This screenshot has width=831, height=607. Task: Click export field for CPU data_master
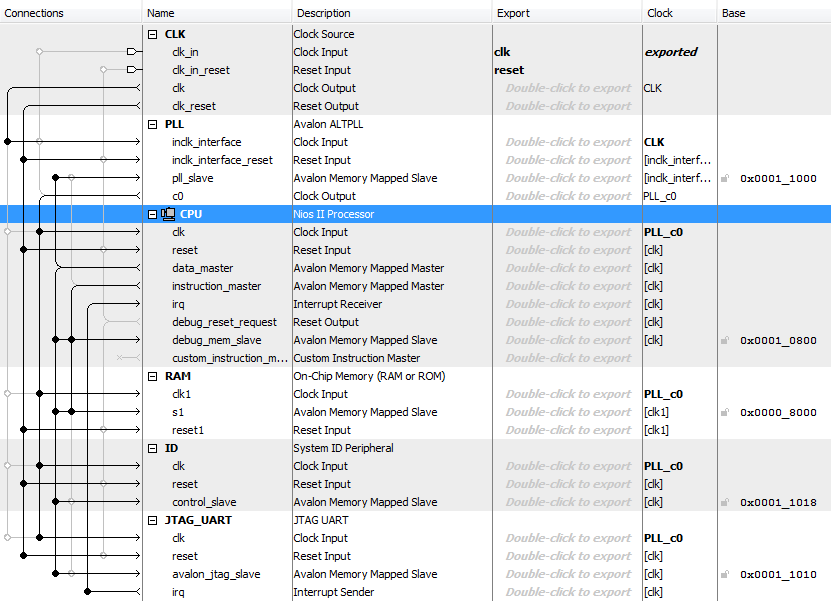[x=567, y=268]
